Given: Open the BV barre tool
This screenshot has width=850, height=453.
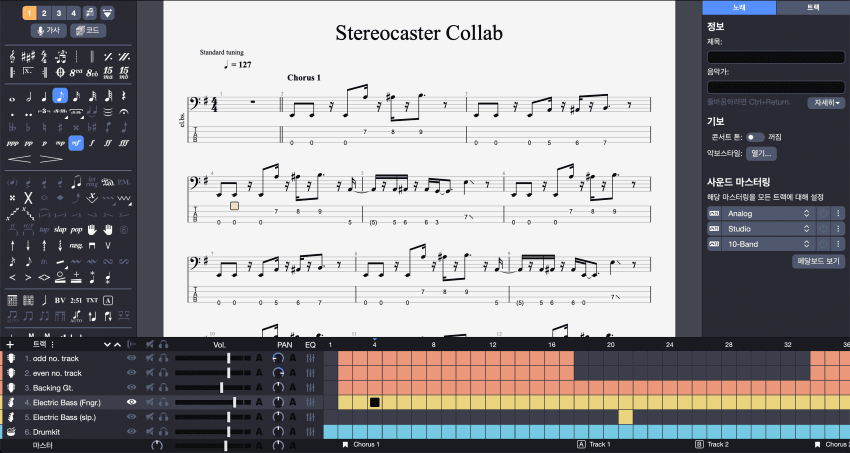Looking at the screenshot, I should 60,300.
